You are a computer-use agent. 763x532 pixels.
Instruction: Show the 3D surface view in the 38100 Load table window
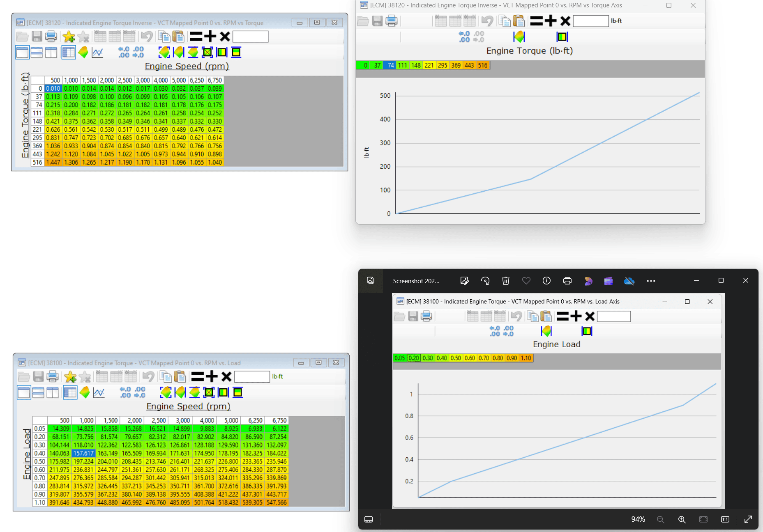pyautogui.click(x=85, y=392)
